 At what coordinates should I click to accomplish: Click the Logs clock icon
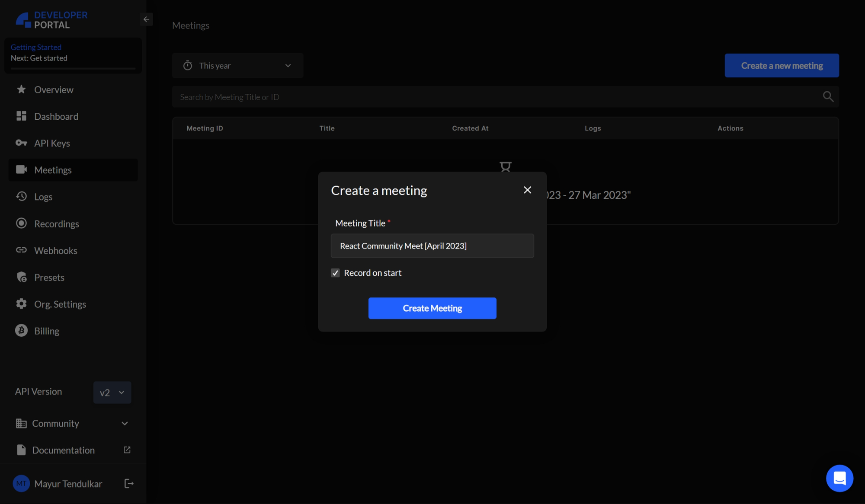coord(21,196)
